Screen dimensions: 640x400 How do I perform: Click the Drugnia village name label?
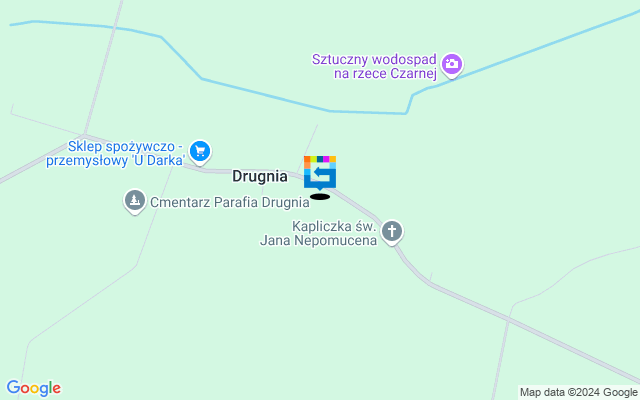coord(260,176)
